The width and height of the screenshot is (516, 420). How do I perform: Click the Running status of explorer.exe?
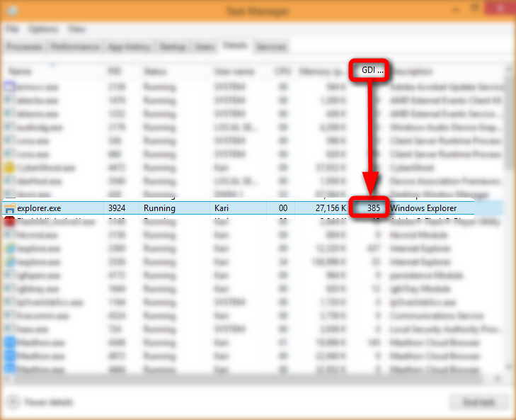pyautogui.click(x=159, y=208)
